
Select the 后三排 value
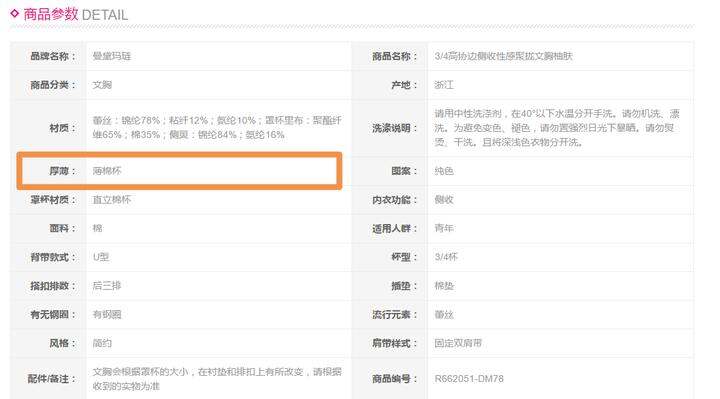107,286
